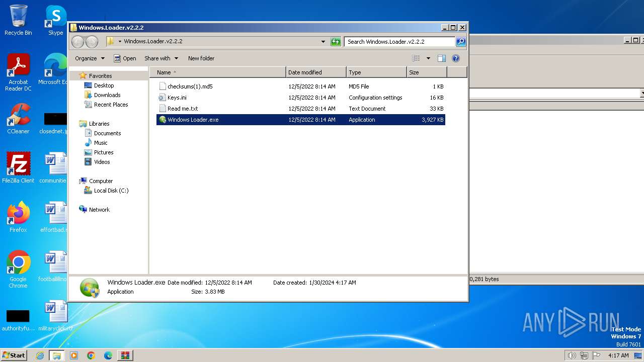Open the Explorer help question-mark icon

(x=456, y=58)
